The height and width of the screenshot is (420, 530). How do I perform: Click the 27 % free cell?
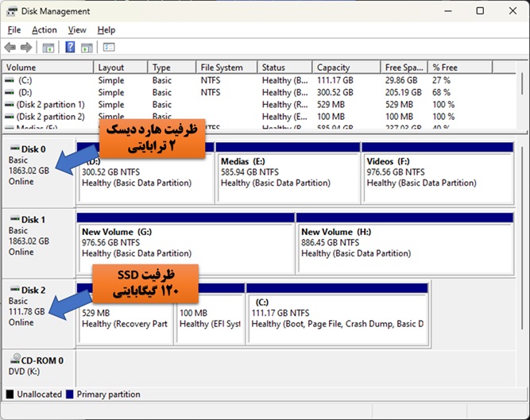(442, 80)
